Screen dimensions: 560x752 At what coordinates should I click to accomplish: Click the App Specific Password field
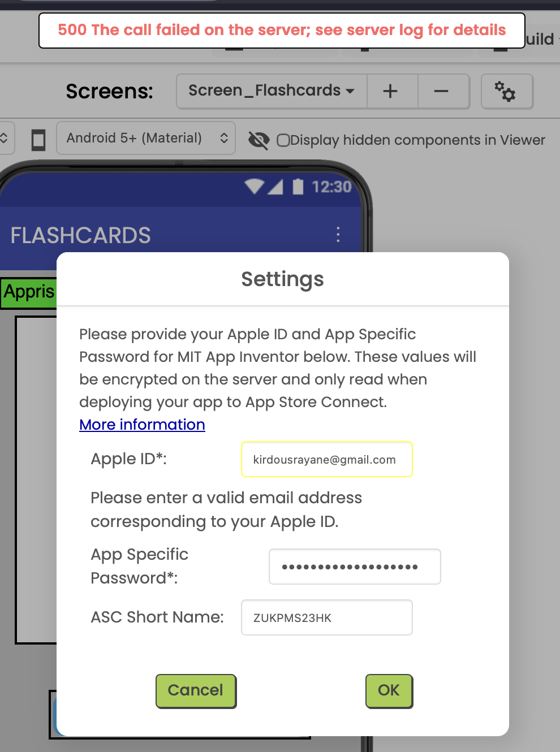[x=355, y=567]
